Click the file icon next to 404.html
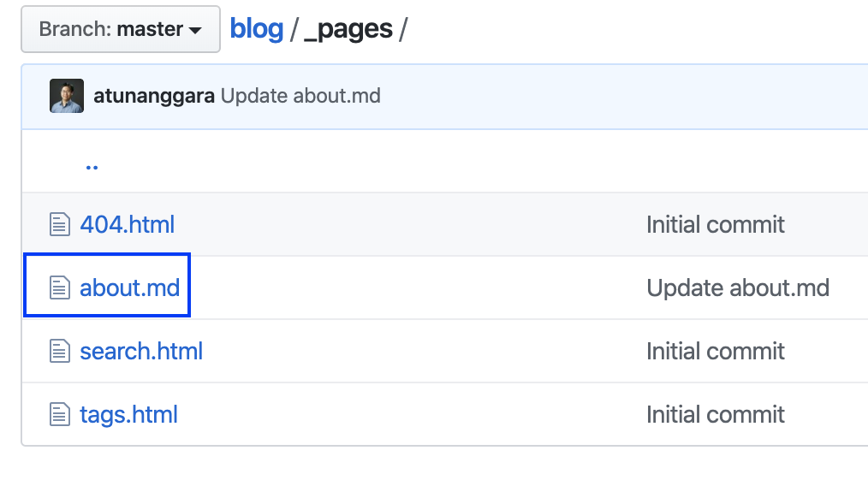868x486 pixels. 60,224
